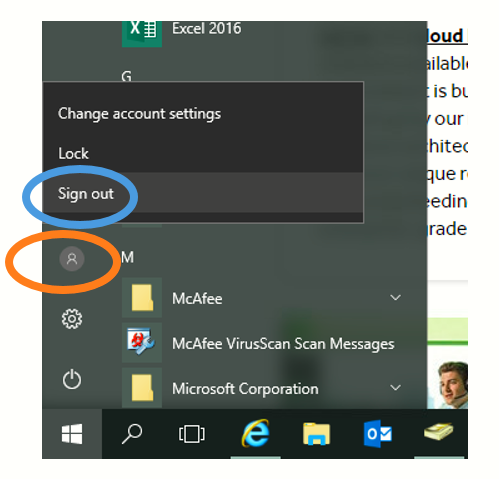Image resolution: width=499 pixels, height=479 pixels.
Task: Launch Outlook from the taskbar
Action: tap(378, 434)
